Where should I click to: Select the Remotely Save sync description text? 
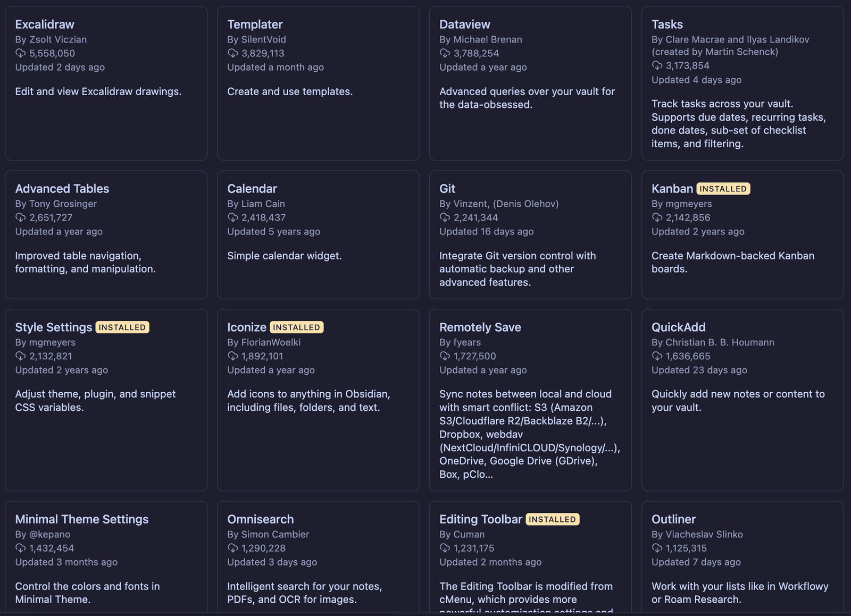point(529,434)
